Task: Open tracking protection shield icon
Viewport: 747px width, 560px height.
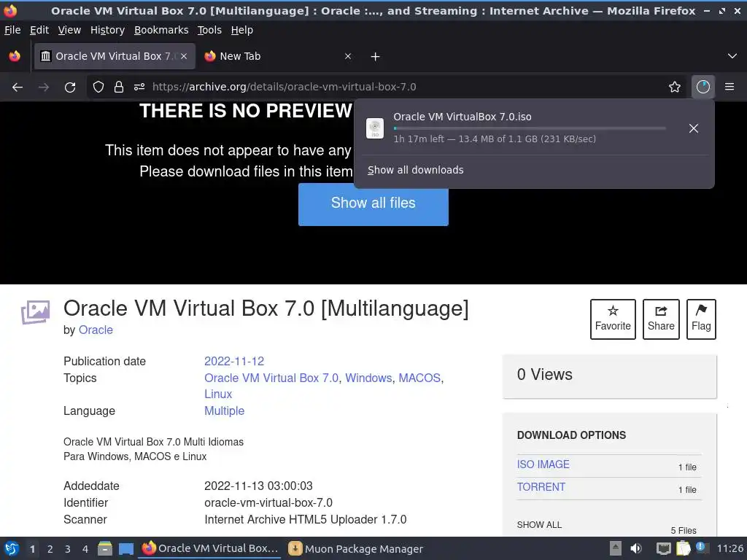Action: point(98,87)
